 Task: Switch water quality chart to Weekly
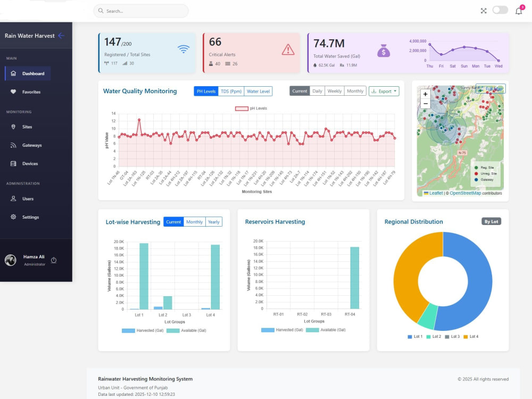click(x=334, y=91)
